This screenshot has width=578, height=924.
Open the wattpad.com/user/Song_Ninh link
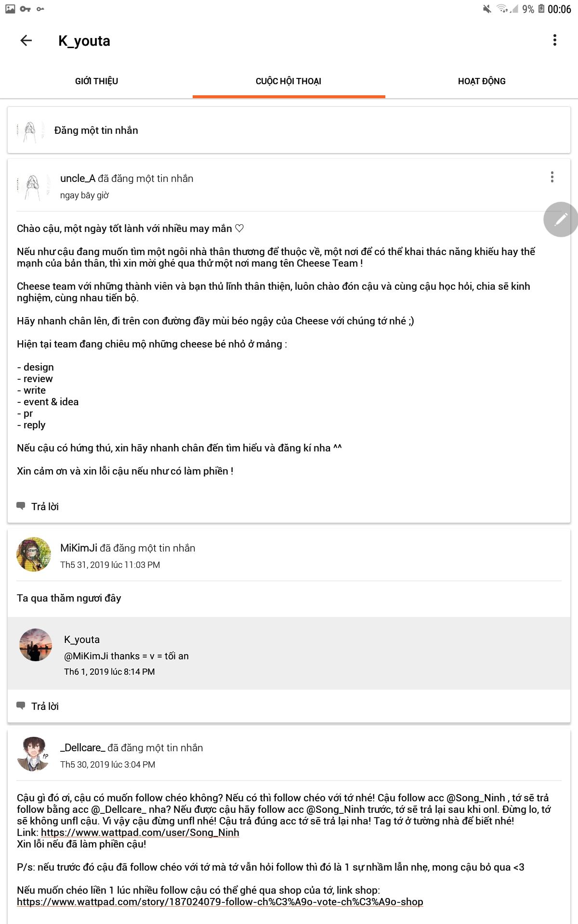[x=140, y=833]
